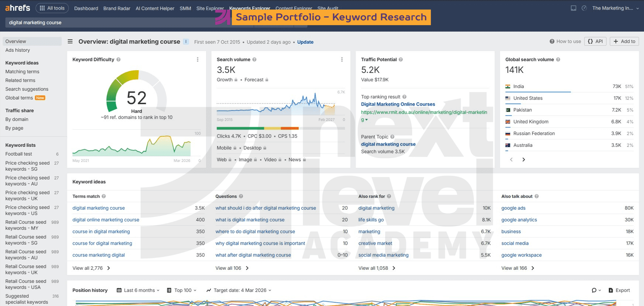Click what is digital marketing course question

[x=250, y=220]
